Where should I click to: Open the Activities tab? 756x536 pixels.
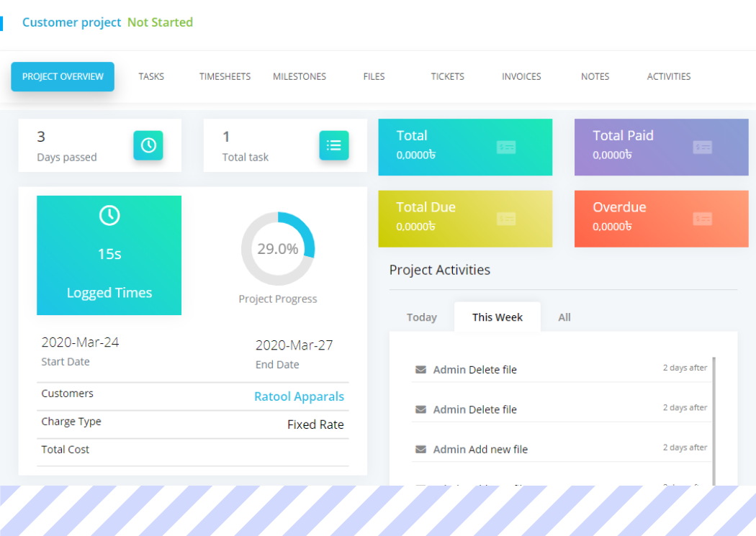(x=668, y=76)
